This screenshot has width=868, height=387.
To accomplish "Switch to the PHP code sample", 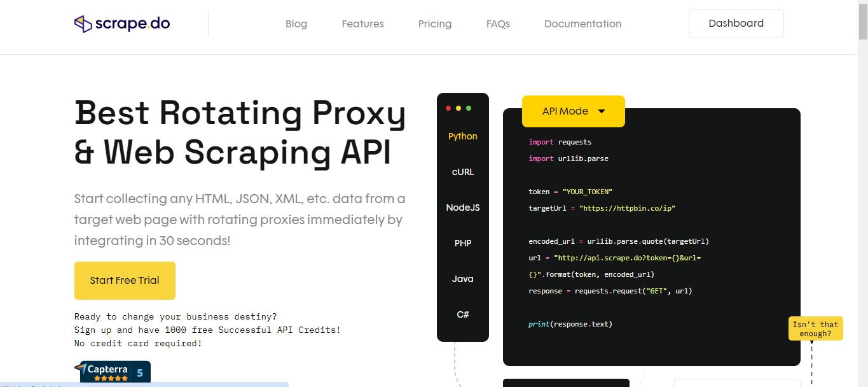I will point(462,243).
